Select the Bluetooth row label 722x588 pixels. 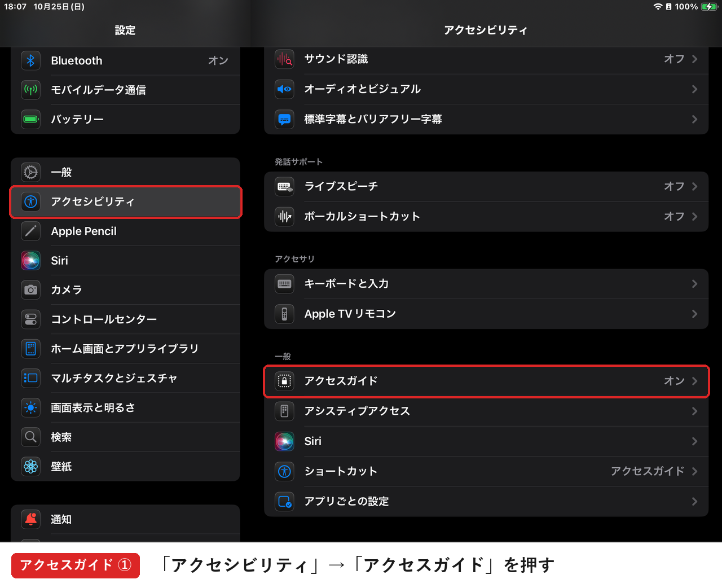[77, 60]
